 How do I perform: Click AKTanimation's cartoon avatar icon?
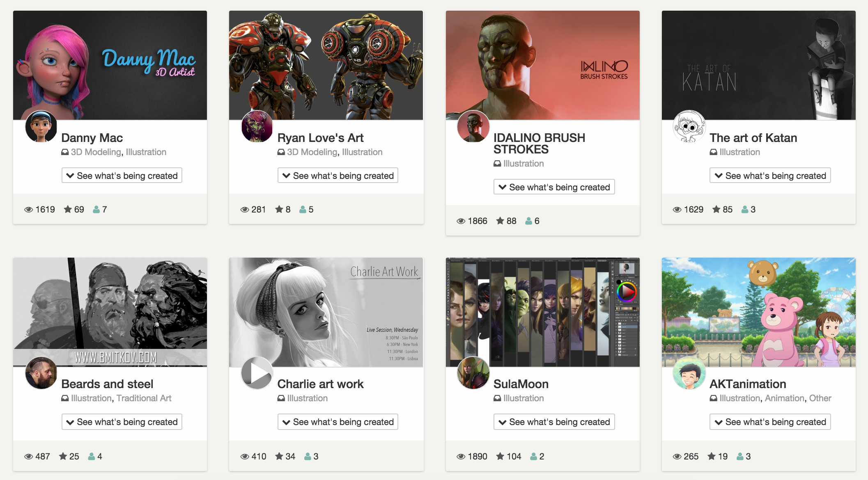tap(689, 373)
